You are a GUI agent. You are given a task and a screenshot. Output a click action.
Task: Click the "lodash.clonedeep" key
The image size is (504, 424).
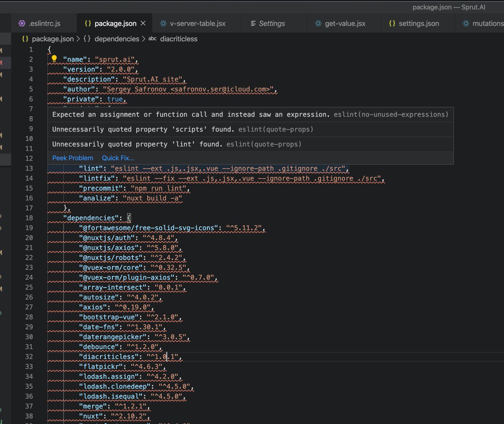click(115, 387)
